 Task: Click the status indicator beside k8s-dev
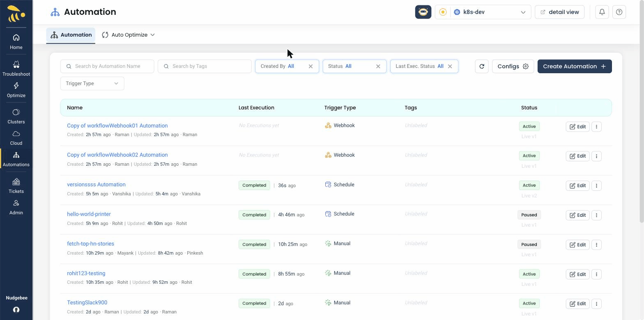(x=443, y=12)
